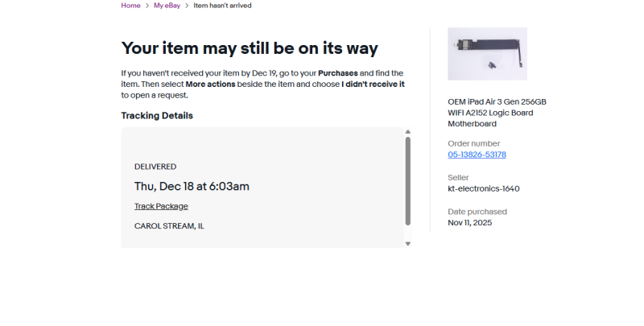Click the CAROL STREAM, IL location text
The image size is (644, 326).
pos(169,226)
